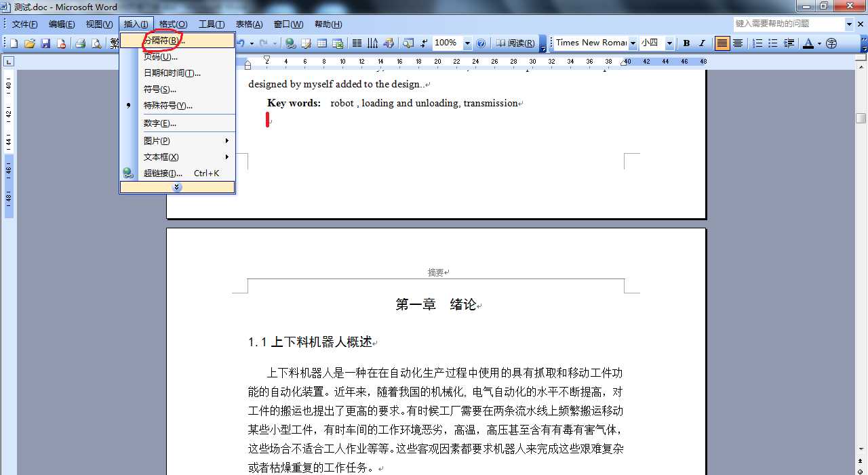Toggle justified paragraph alignment

click(722, 43)
